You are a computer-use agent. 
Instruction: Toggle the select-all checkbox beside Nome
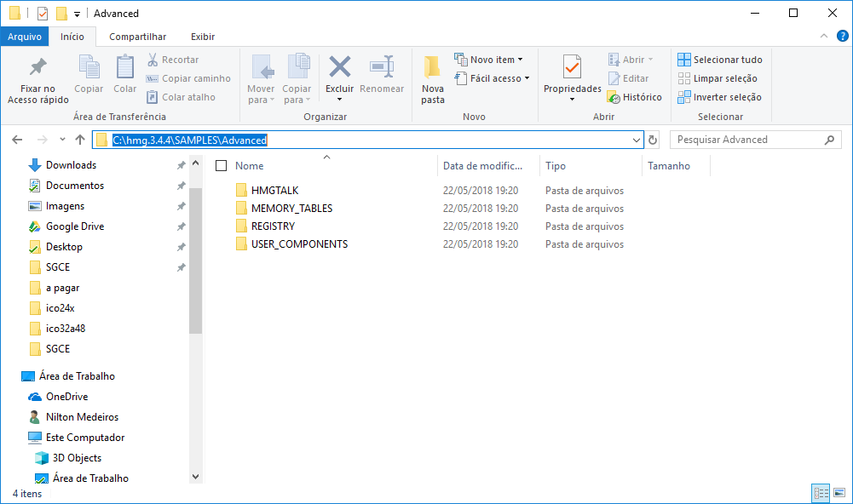tap(222, 166)
